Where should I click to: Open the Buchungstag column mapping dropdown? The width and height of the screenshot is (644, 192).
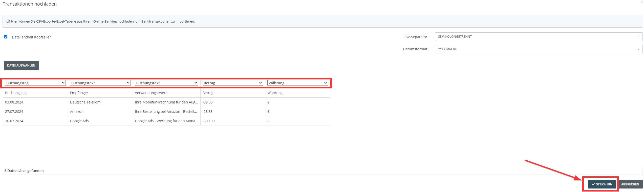(35, 83)
